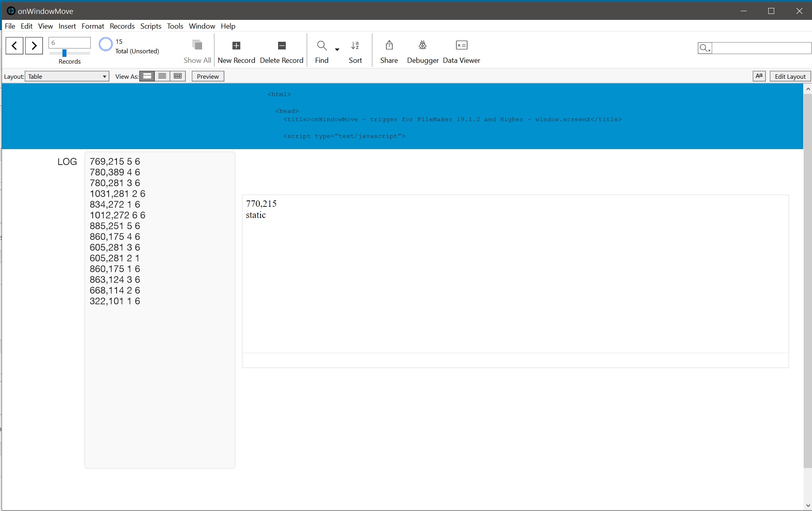This screenshot has height=511, width=812.
Task: Click the Edit Layout button
Action: pos(790,76)
